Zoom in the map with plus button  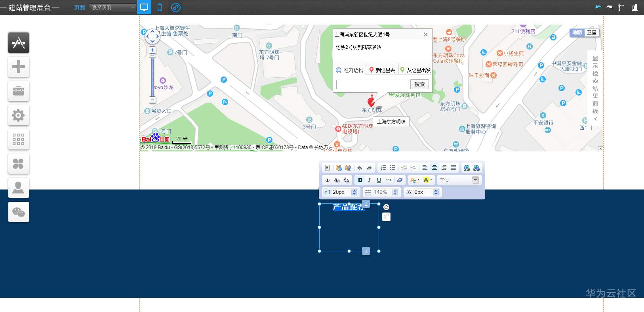[152, 50]
